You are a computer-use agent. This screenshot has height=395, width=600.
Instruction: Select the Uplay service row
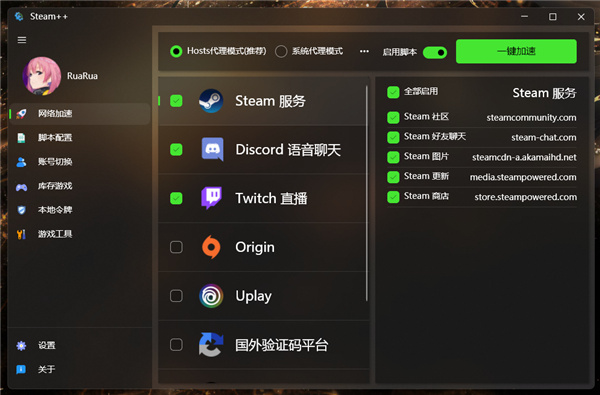(x=264, y=296)
